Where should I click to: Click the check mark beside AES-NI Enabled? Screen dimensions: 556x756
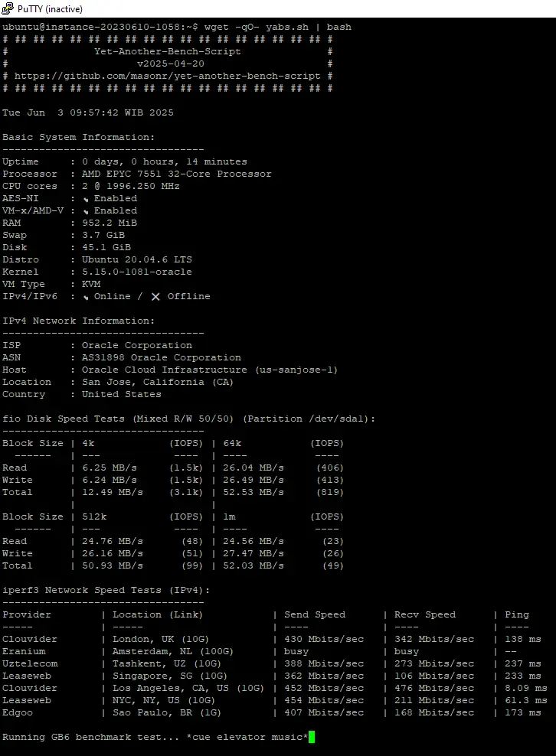[x=86, y=199]
